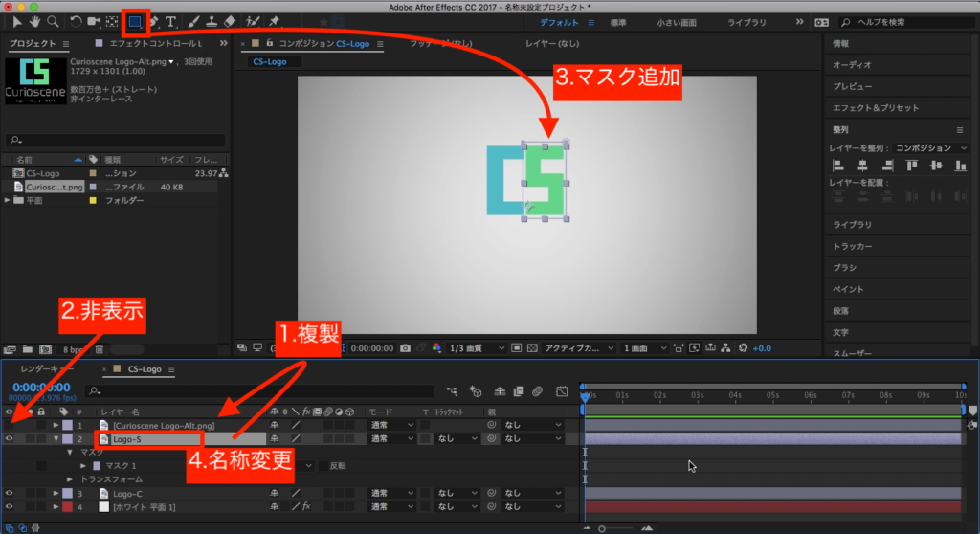Toggle visibility of the Logo-C layer
The image size is (980, 534).
10,494
